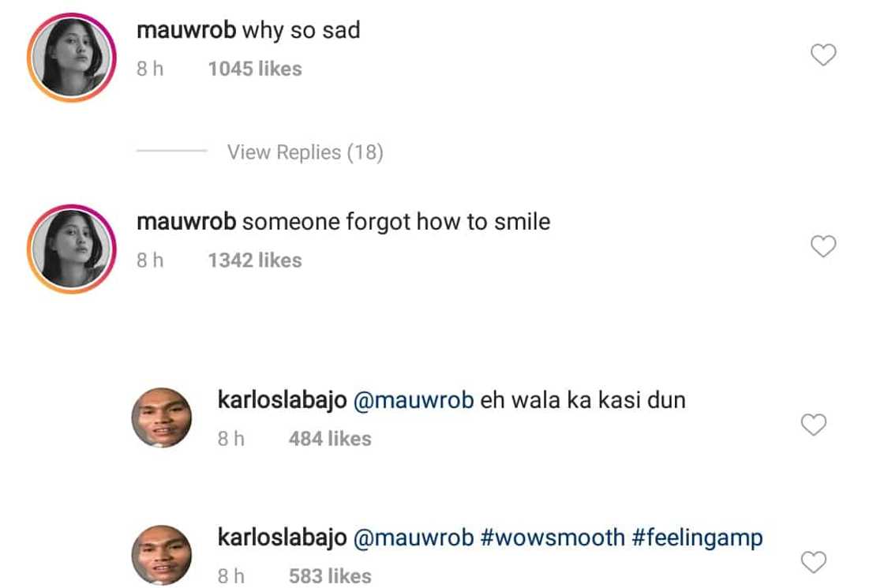884x588 pixels.
Task: Open karloslabajo username on hashtag reply
Action: (282, 537)
